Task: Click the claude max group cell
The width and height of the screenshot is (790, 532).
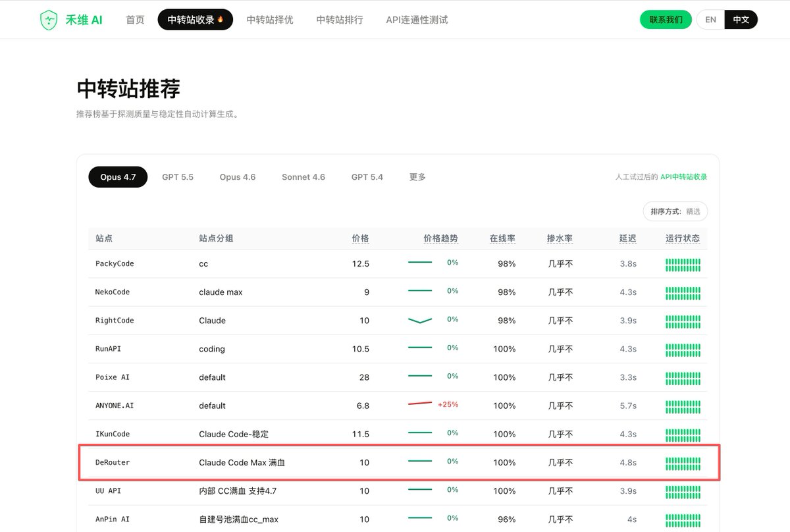Action: click(x=221, y=292)
